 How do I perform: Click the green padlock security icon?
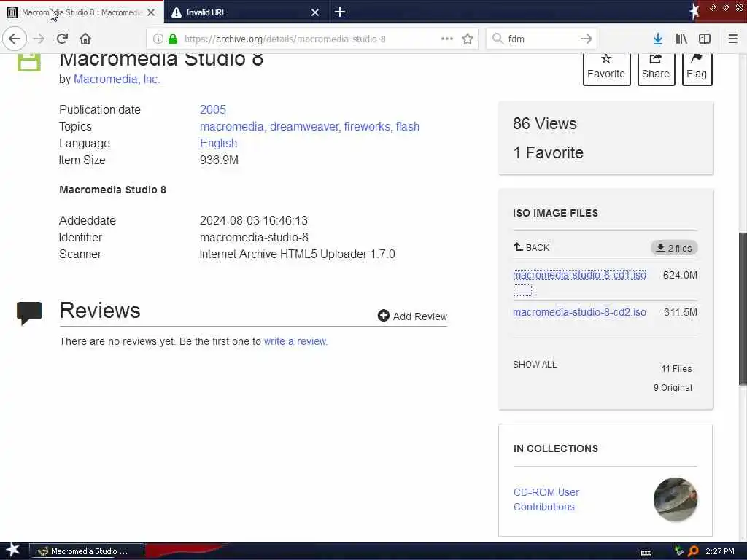pyautogui.click(x=173, y=39)
